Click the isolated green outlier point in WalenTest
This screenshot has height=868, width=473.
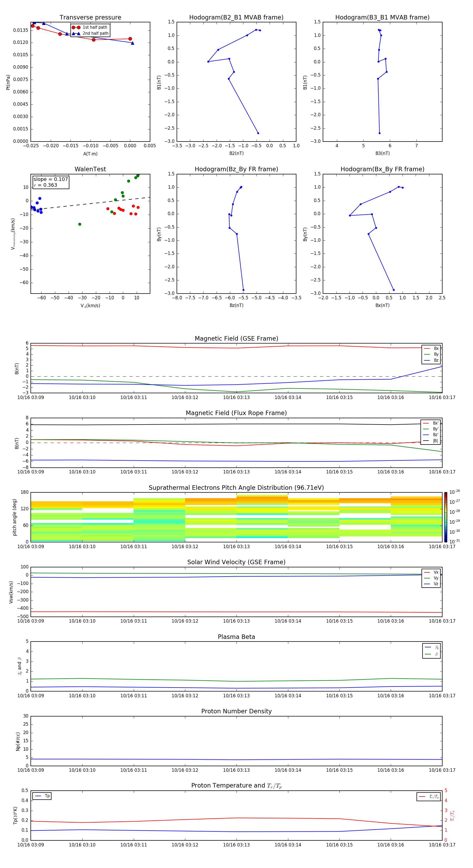(80, 224)
